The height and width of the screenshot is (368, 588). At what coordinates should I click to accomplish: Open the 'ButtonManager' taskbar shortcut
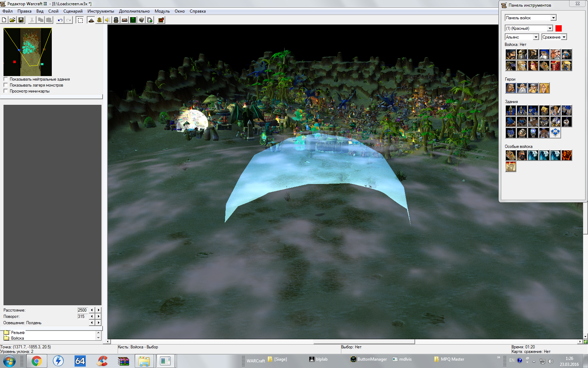coord(369,359)
